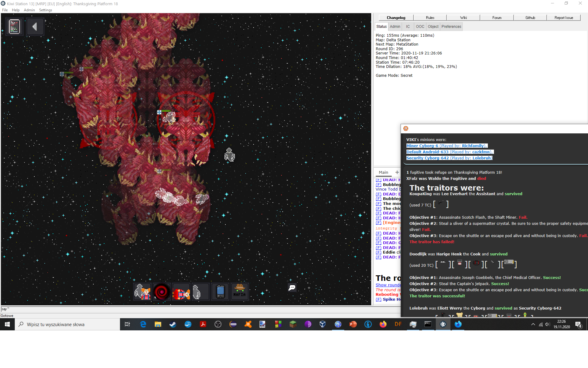Click the say command input bar
This screenshot has width=588, height=368.
click(201, 309)
